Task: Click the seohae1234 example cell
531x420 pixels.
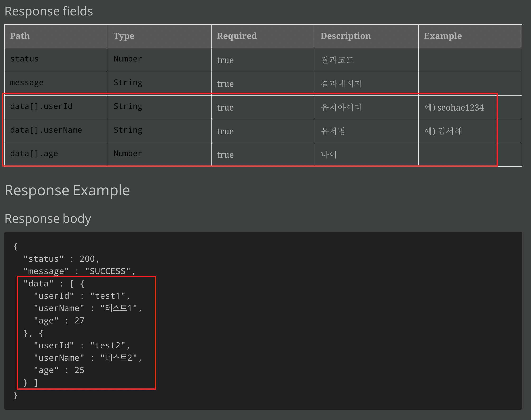Action: (x=454, y=107)
